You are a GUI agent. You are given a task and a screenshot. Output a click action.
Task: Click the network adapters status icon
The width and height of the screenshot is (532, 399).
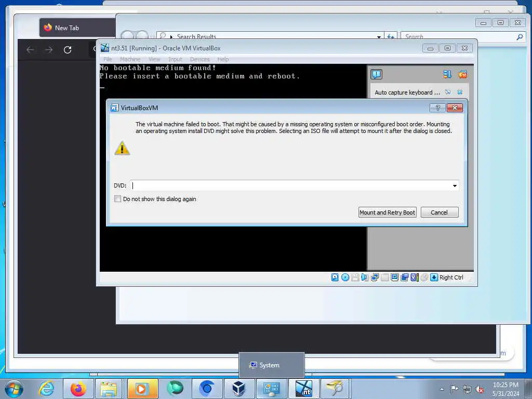tap(375, 277)
